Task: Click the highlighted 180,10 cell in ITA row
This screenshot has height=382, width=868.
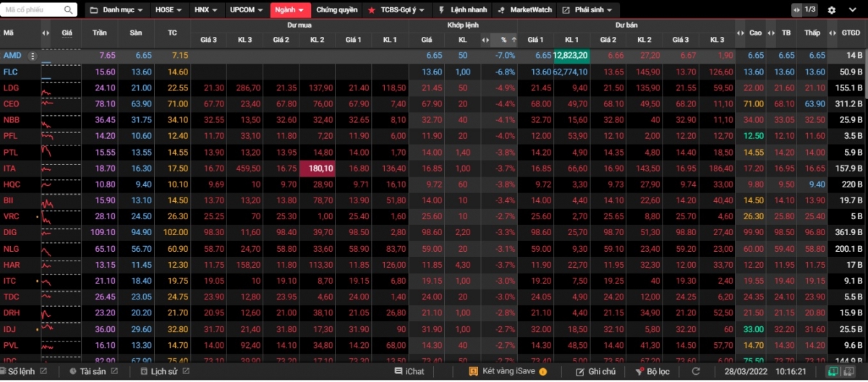Action: point(318,168)
